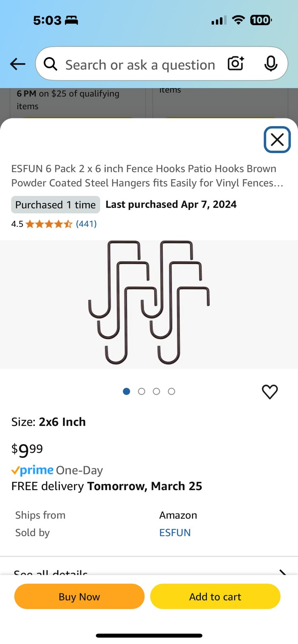
Task: Tap the search or ask field
Action: click(140, 65)
